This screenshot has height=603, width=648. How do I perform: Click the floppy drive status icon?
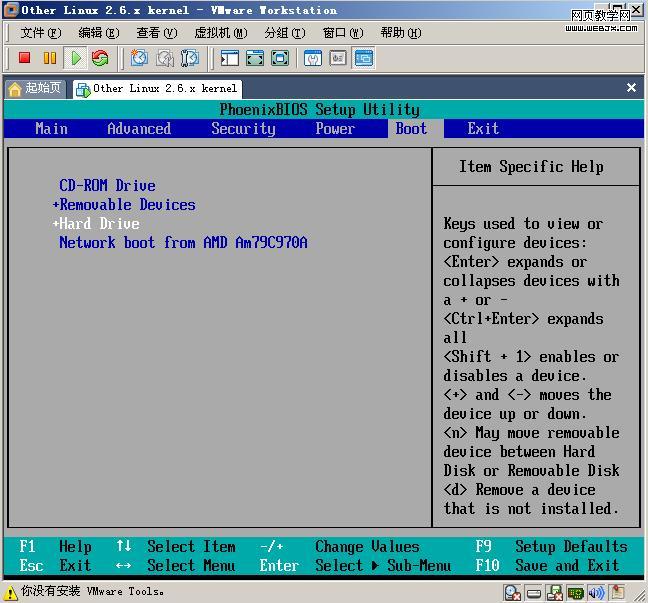pos(554,593)
